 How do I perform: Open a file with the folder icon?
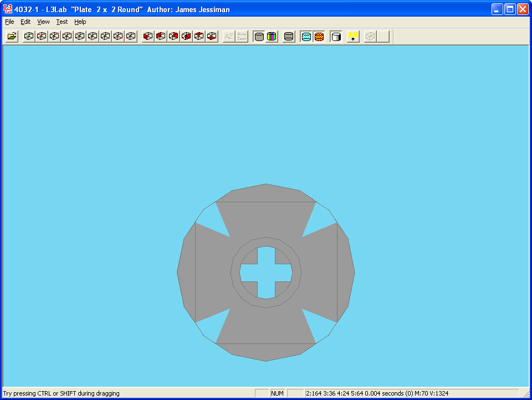(x=12, y=37)
